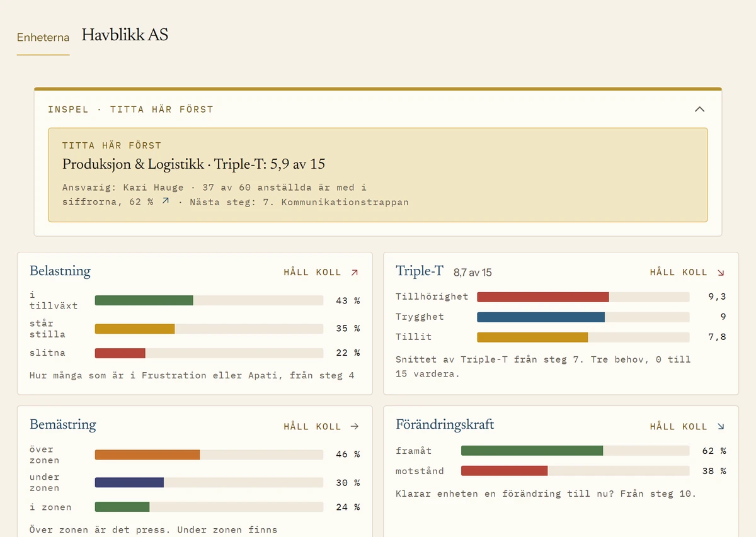Click the Belastning card title
Screen dimensions: 756x537
60,271
